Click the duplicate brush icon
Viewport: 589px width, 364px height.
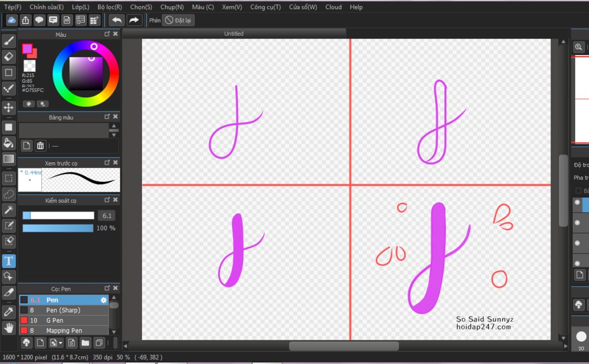pyautogui.click(x=99, y=343)
